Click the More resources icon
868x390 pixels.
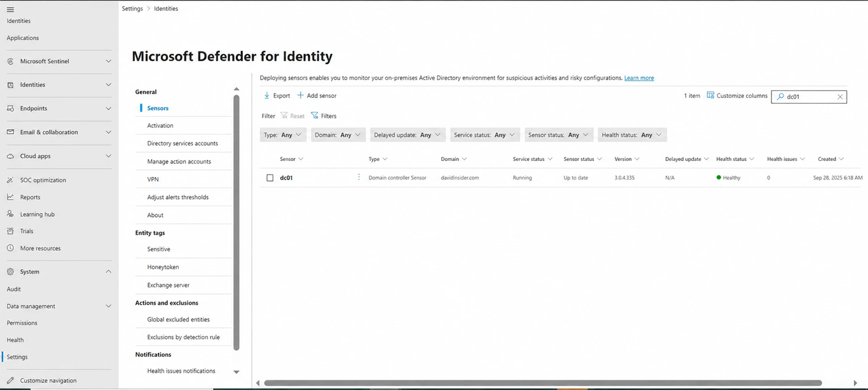pyautogui.click(x=10, y=248)
